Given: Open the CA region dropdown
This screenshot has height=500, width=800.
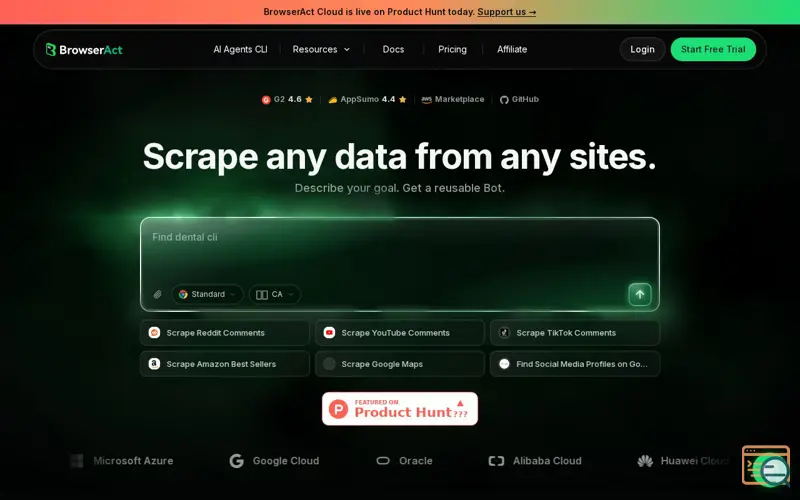Looking at the screenshot, I should click(x=274, y=294).
